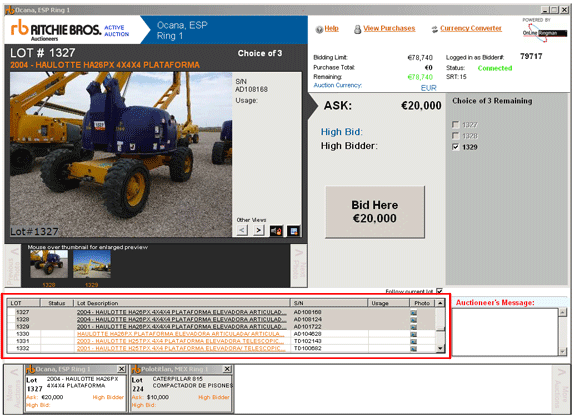
Task: Click the Status column header
Action: tap(57, 303)
